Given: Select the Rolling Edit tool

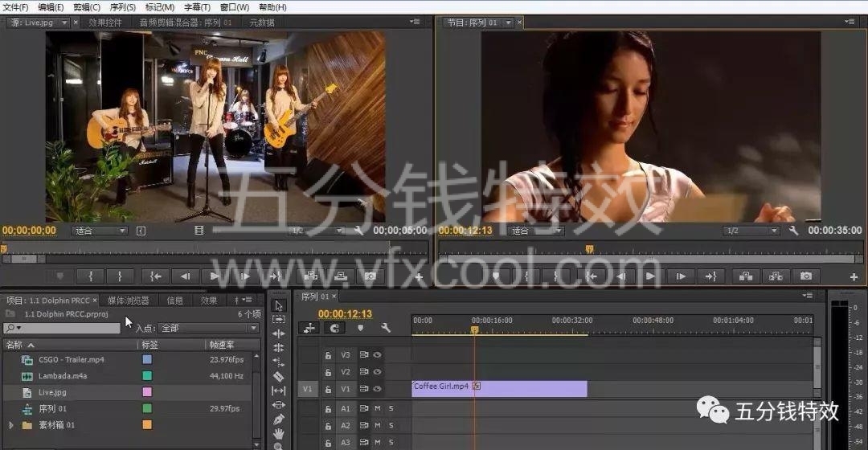Looking at the screenshot, I should pos(278,348).
